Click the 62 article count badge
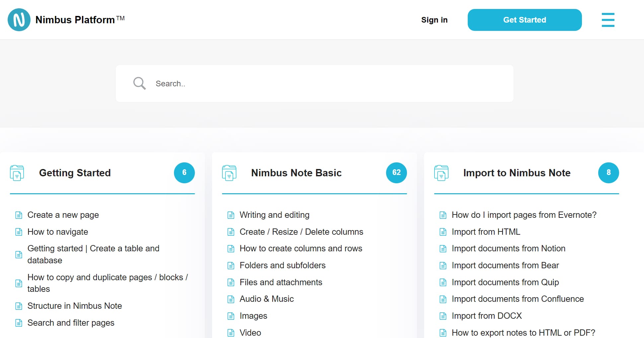 tap(396, 173)
